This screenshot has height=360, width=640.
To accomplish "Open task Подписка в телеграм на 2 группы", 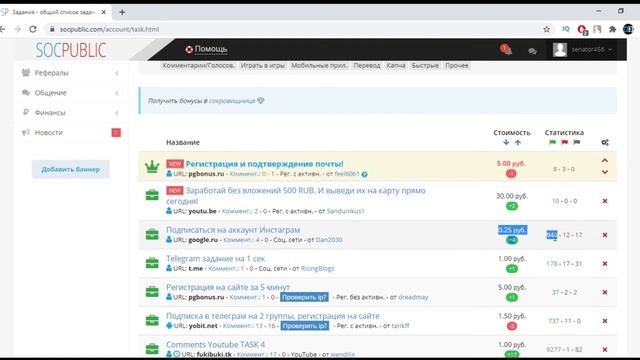I will (273, 316).
